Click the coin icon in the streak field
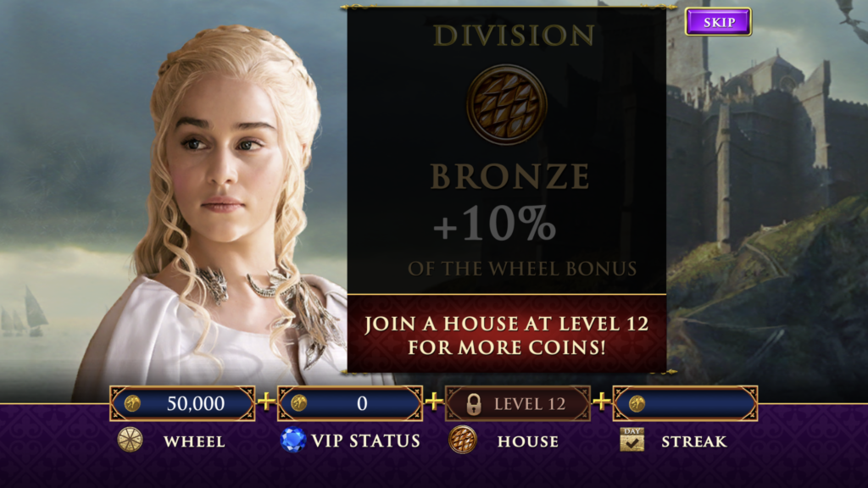Screen dimensions: 868x488 [637, 403]
